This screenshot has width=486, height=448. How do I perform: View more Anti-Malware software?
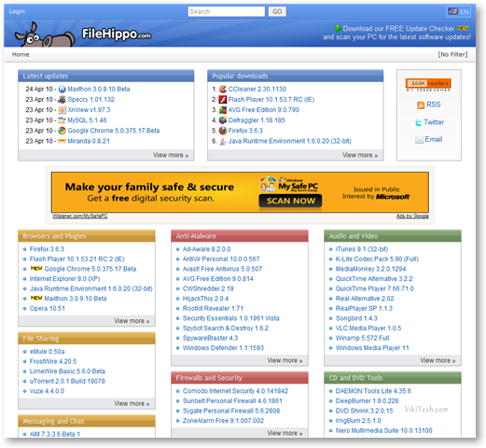285,360
